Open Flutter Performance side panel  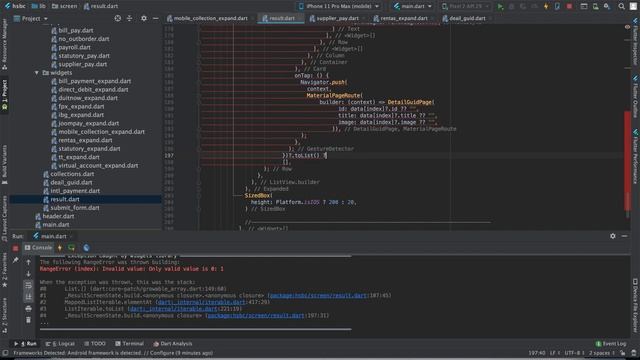(x=635, y=156)
